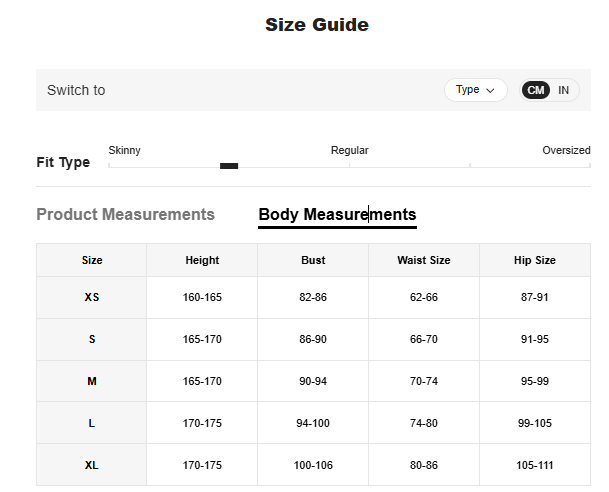Select the M size row label
Viewport: 609px width, 492px height.
point(92,381)
